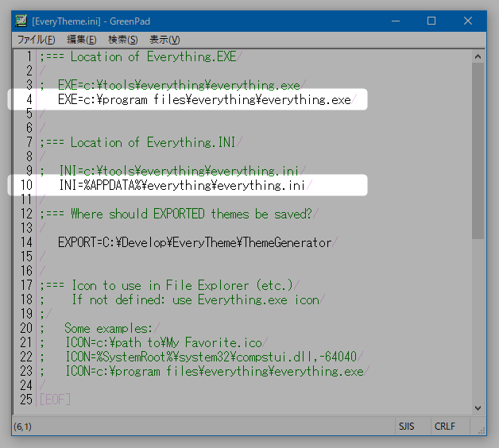This screenshot has width=499, height=448.
Task: Click the CRLF line ending indicator
Action: pos(445,426)
